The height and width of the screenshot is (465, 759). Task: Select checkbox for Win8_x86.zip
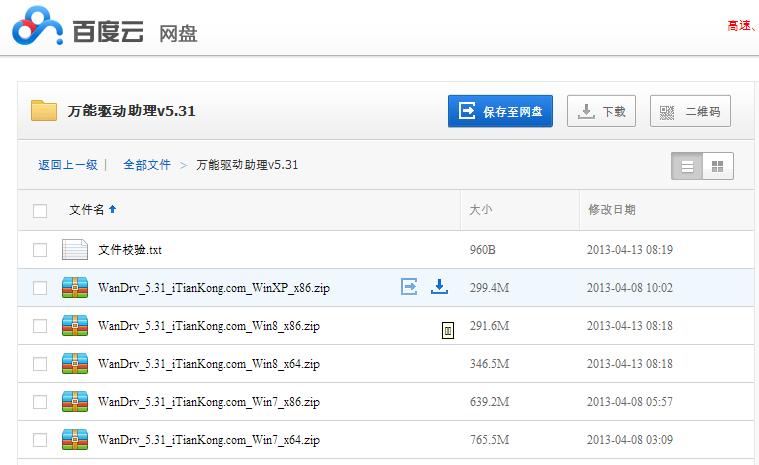[x=40, y=326]
